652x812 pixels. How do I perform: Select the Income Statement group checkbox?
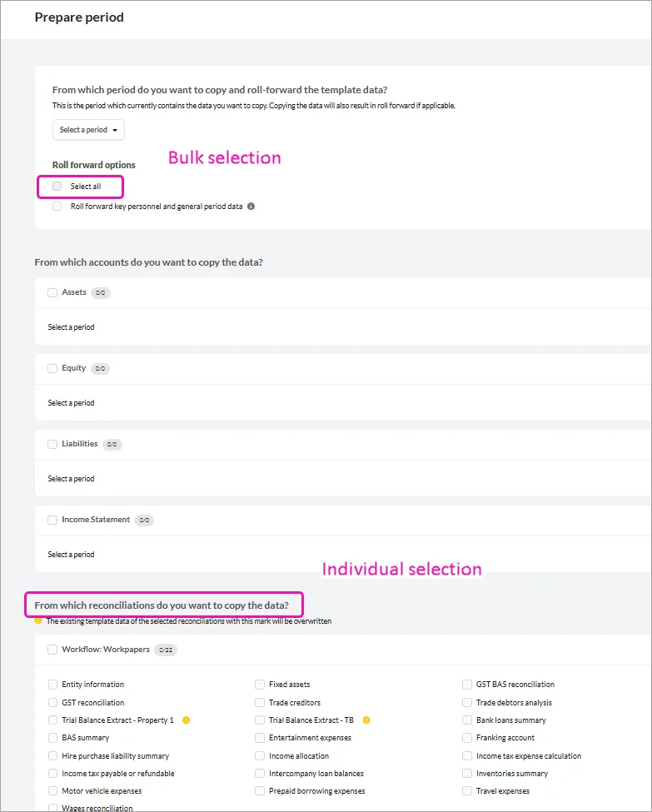tap(52, 520)
